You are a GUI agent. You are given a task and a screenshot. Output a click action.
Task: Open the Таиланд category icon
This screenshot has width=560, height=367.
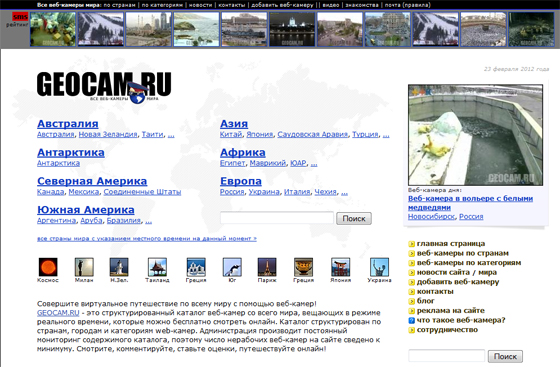(x=157, y=267)
